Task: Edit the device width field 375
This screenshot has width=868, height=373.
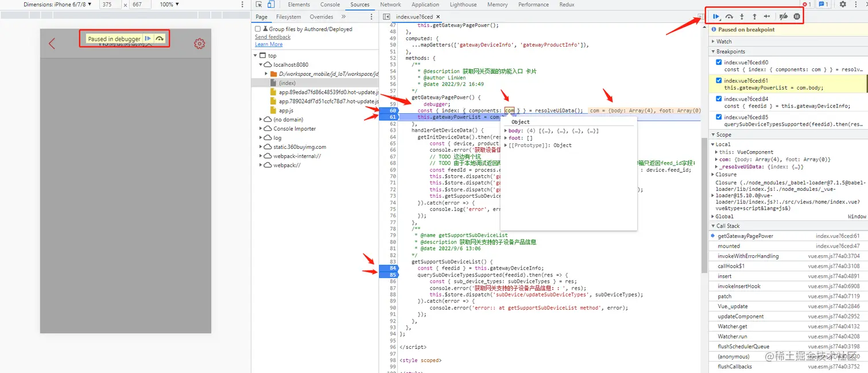Action: [109, 4]
